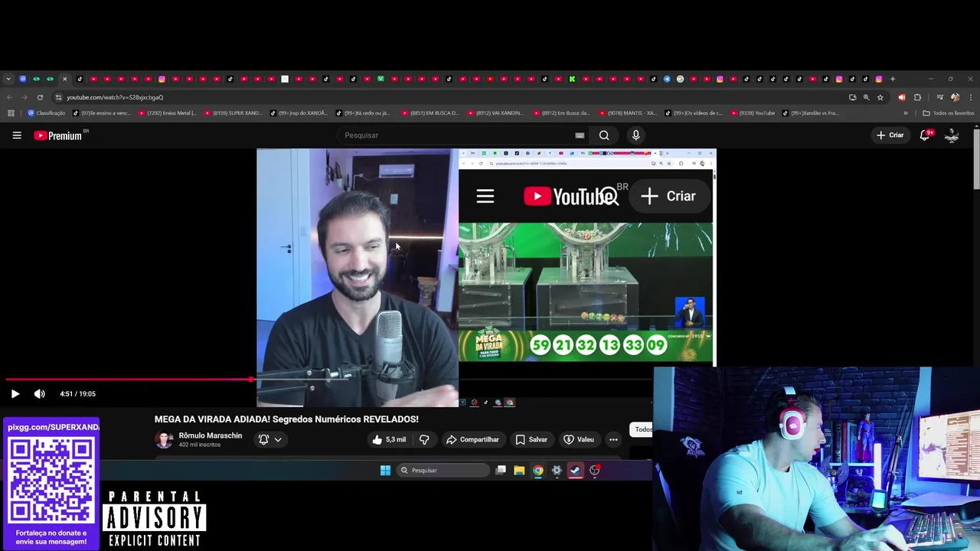
Task: Open Rômulo Maraschin channel avatar
Action: tap(164, 439)
